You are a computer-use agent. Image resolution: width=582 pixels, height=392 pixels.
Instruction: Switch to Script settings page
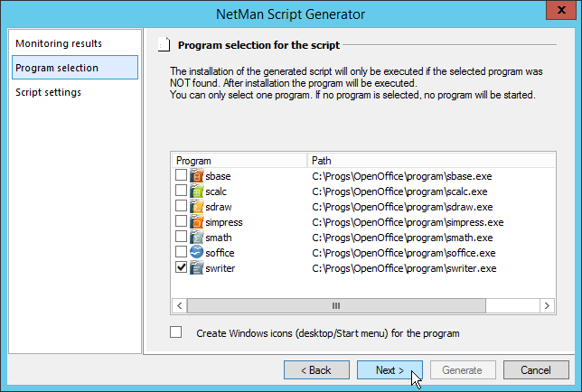49,92
